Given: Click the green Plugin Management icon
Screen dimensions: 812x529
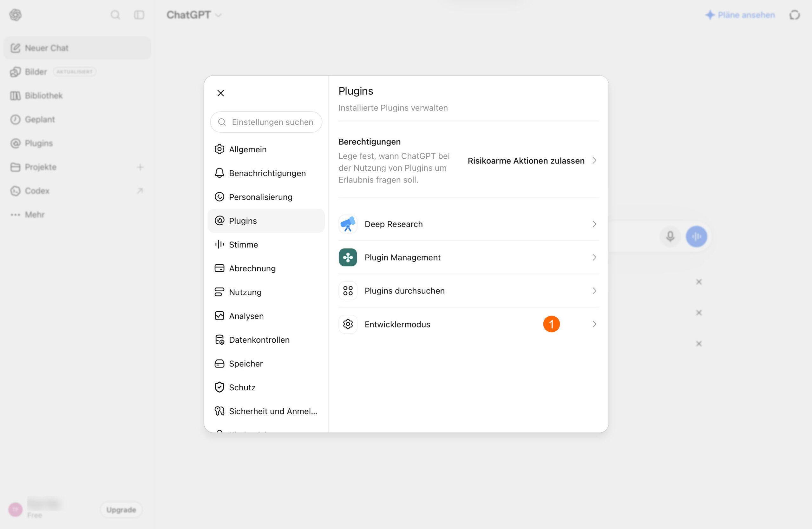Looking at the screenshot, I should (348, 257).
